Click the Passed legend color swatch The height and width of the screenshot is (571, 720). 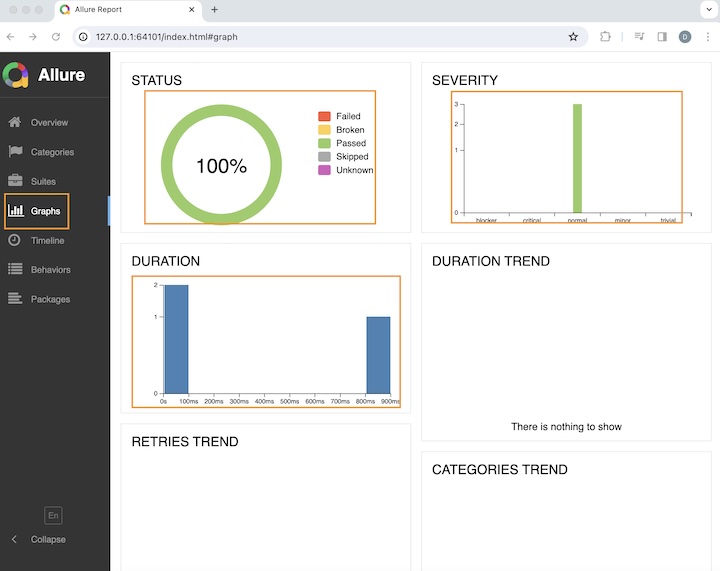click(x=324, y=143)
